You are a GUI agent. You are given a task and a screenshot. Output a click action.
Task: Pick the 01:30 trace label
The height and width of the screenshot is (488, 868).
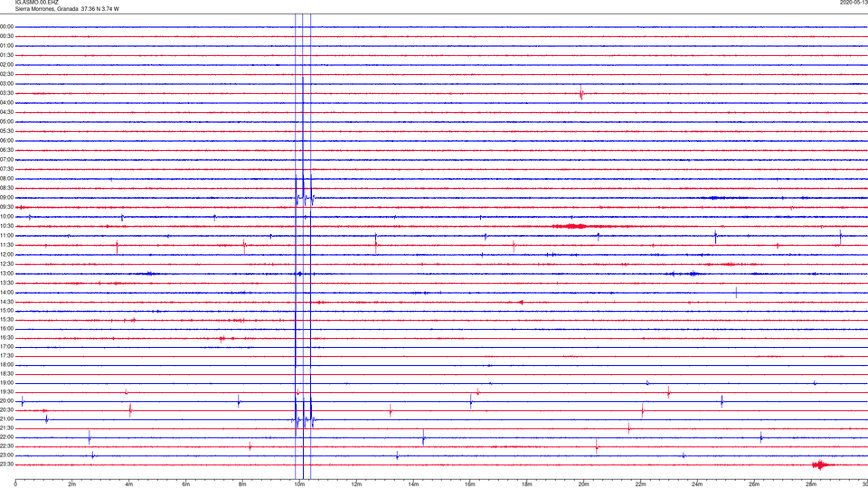[6, 55]
